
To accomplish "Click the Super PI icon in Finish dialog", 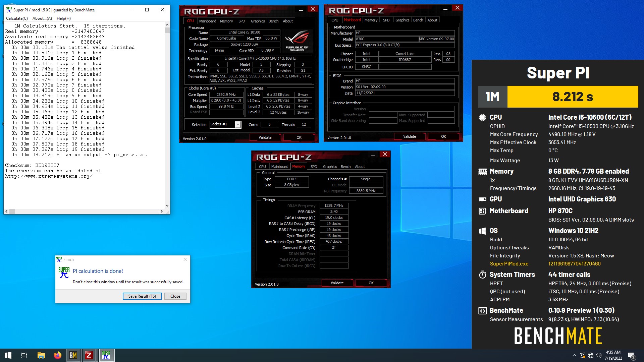I will 64,273.
